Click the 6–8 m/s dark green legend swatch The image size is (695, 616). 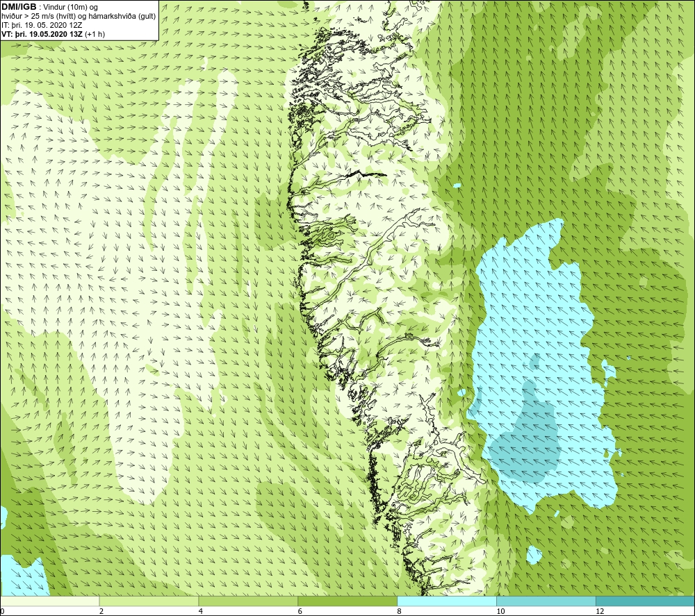347,601
